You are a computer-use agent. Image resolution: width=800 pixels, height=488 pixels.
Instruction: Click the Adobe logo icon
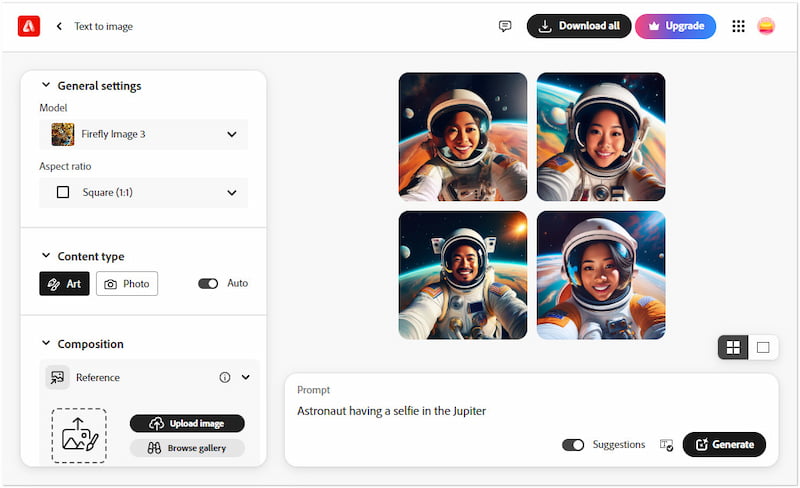click(28, 27)
